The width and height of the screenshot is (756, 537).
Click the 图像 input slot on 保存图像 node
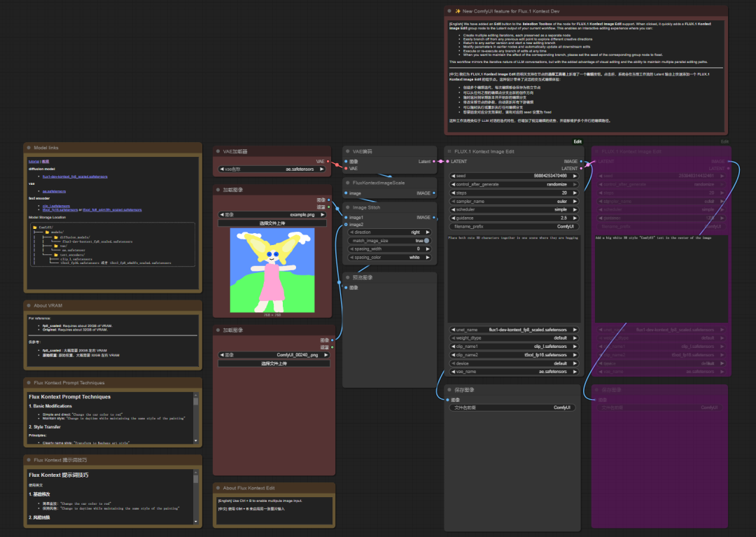pyautogui.click(x=448, y=400)
